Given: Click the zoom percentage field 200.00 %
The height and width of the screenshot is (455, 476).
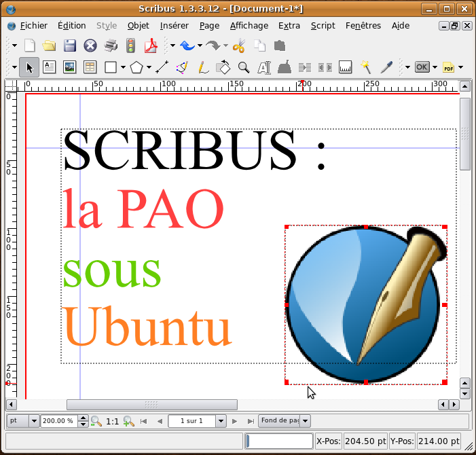Looking at the screenshot, I should pyautogui.click(x=58, y=420).
